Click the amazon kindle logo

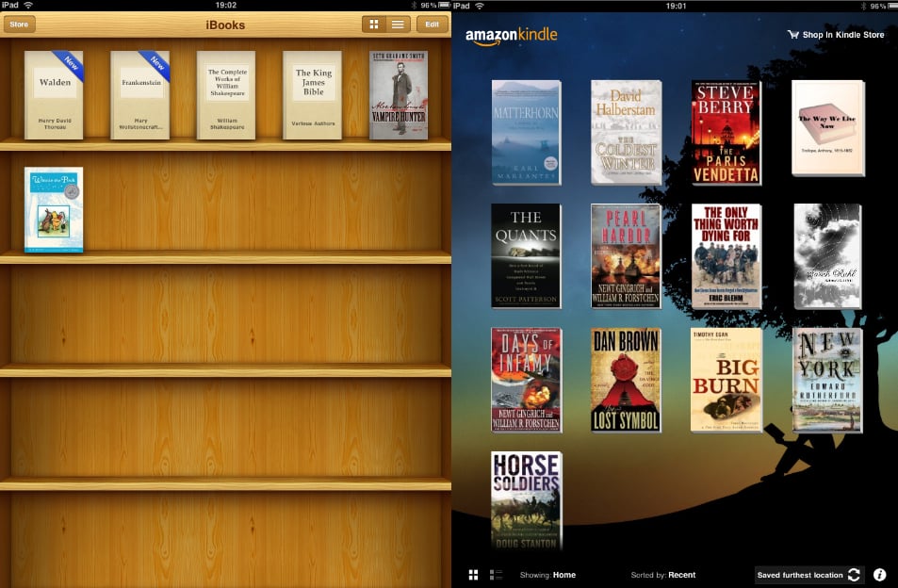pyautogui.click(x=511, y=35)
